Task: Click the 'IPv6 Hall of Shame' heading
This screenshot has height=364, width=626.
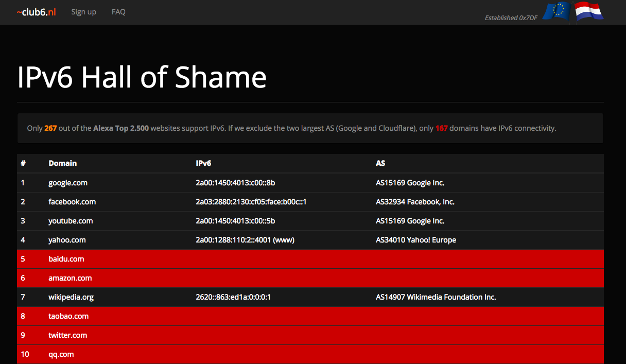Action: (142, 77)
